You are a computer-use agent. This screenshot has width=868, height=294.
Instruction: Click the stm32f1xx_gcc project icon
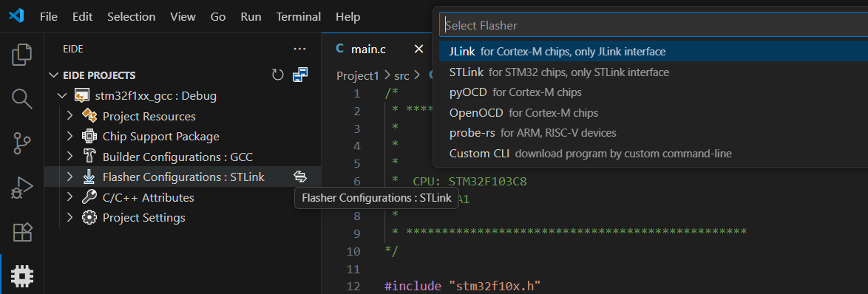pos(82,95)
